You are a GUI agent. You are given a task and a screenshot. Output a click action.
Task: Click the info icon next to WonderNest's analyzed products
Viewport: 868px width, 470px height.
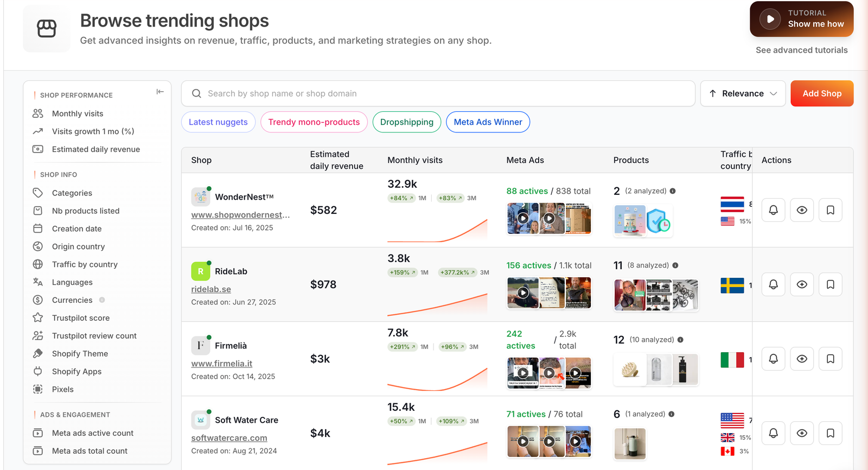(673, 191)
